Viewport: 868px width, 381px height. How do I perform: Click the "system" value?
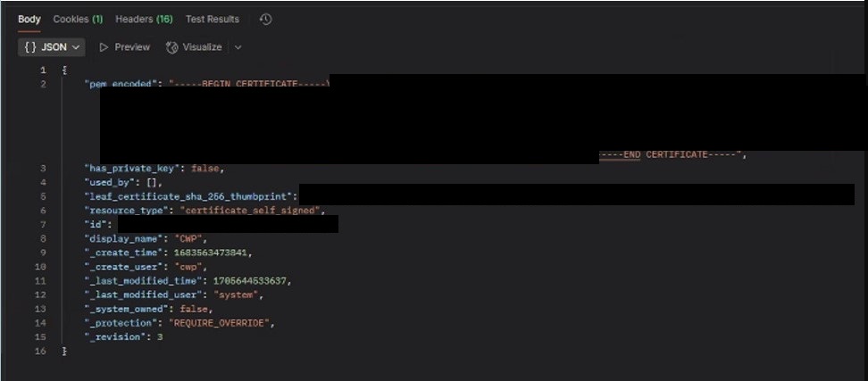(237, 295)
